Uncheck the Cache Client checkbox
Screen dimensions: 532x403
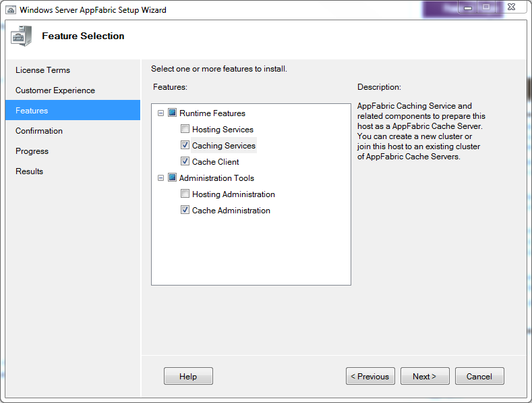[185, 161]
